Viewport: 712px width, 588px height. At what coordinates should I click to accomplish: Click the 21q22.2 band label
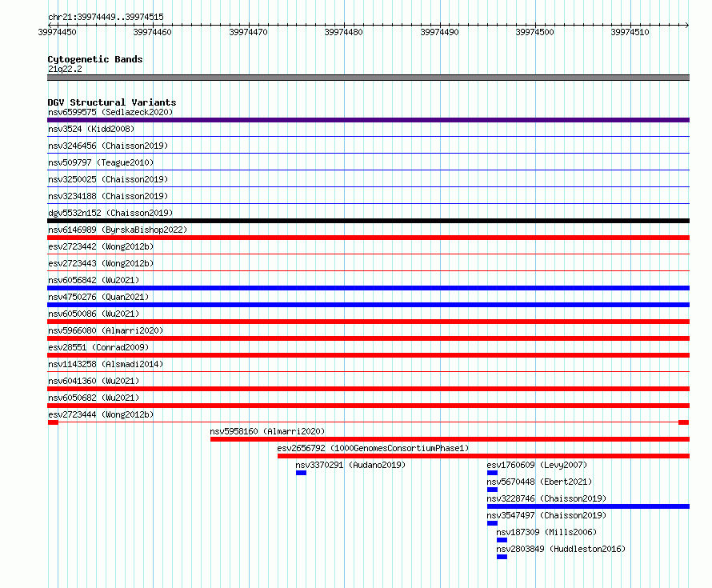tap(65, 69)
